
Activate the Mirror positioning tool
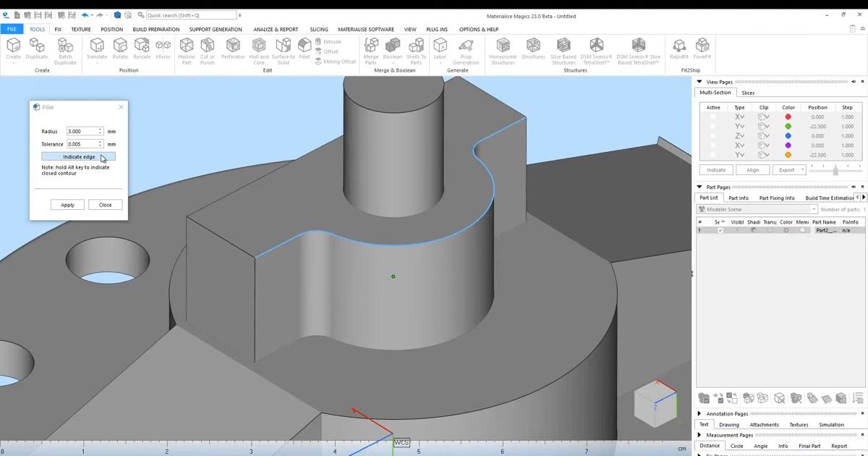coord(163,48)
